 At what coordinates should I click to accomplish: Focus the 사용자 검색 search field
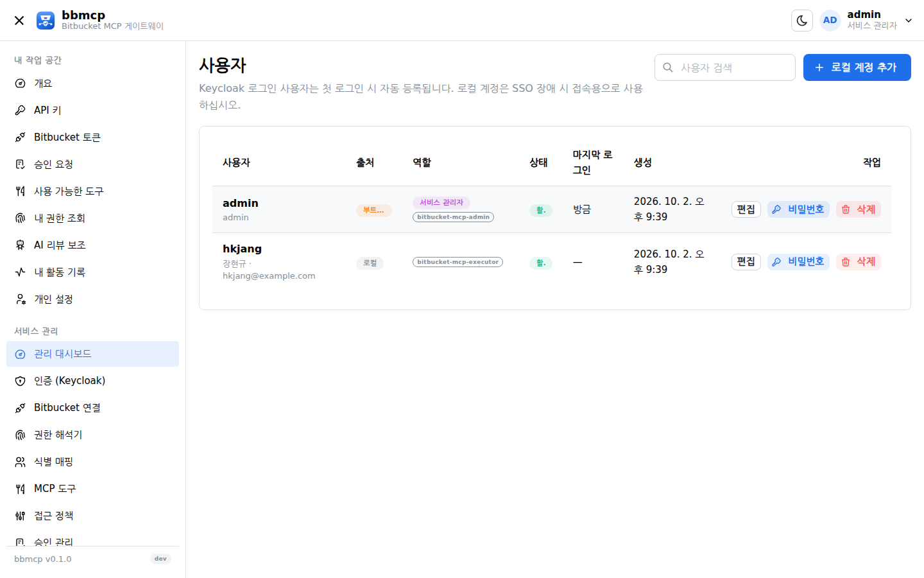pos(725,67)
